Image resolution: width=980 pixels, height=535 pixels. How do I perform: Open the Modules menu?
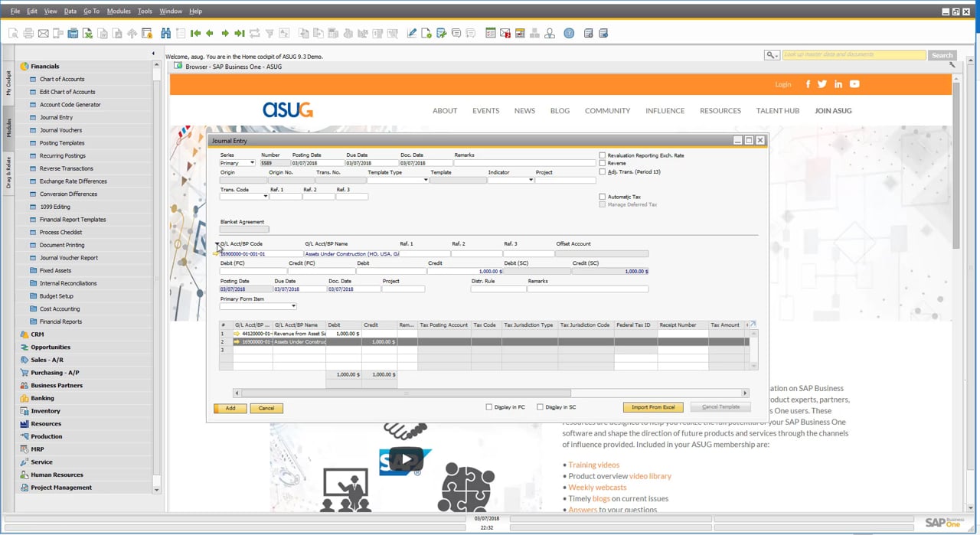tap(119, 11)
